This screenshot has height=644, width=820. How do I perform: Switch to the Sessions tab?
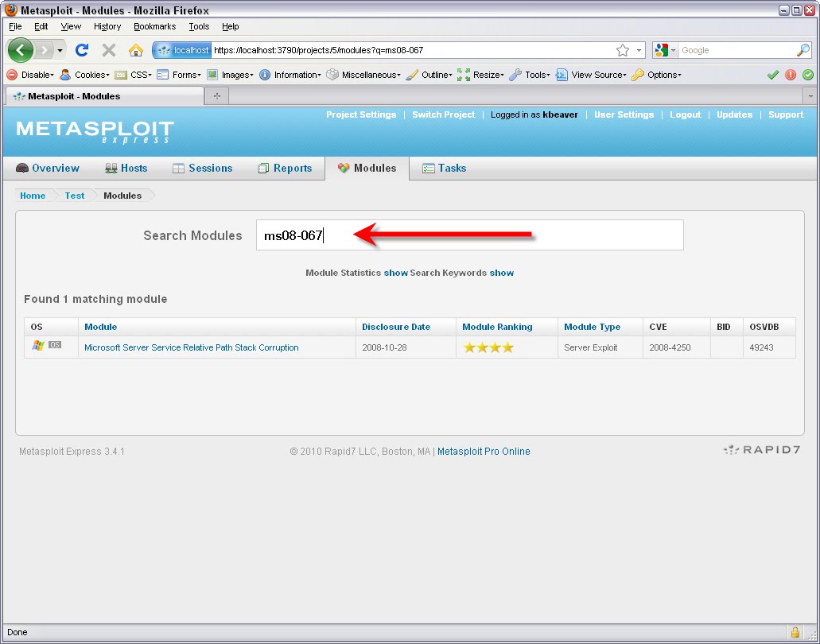[202, 168]
